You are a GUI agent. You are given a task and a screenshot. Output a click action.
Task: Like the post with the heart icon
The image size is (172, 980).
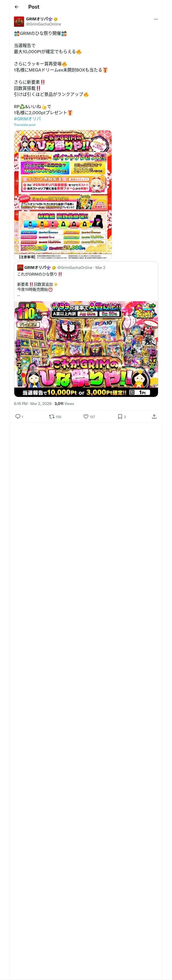[86, 416]
